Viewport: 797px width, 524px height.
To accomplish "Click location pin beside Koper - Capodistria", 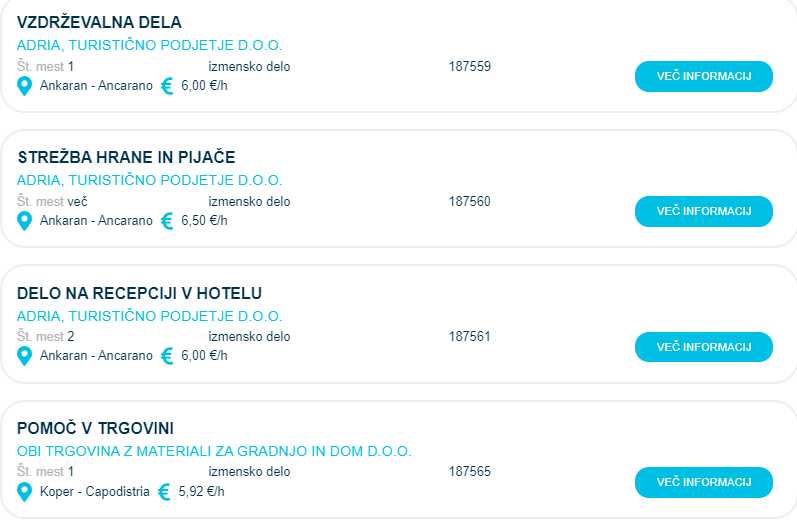I will pyautogui.click(x=24, y=492).
